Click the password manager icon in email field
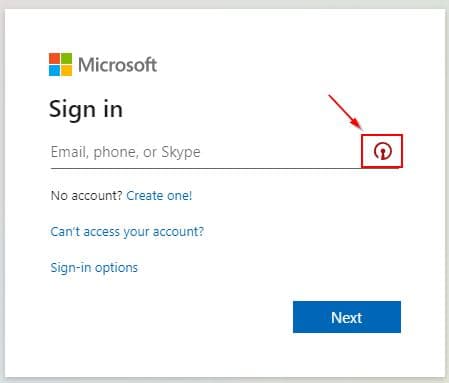This screenshot has height=383, width=449. pos(382,151)
